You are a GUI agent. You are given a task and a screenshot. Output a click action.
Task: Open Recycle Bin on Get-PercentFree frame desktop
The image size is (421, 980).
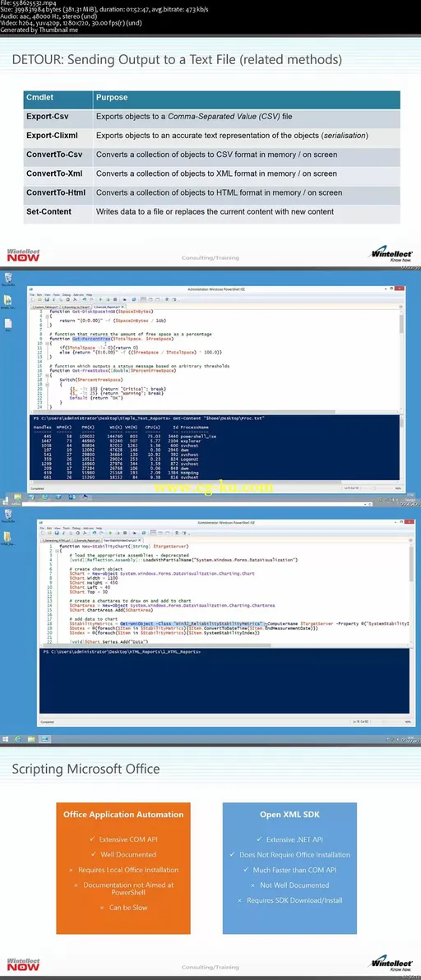(x=8, y=280)
